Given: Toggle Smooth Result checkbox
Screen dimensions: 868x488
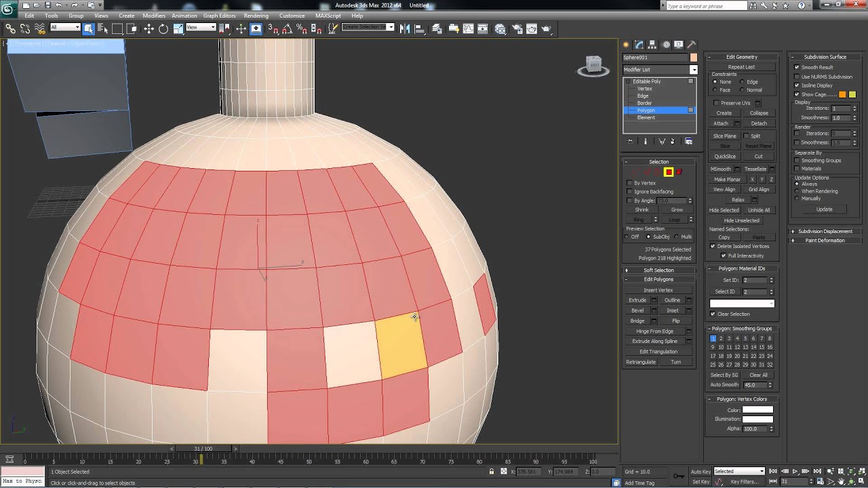Looking at the screenshot, I should click(797, 67).
